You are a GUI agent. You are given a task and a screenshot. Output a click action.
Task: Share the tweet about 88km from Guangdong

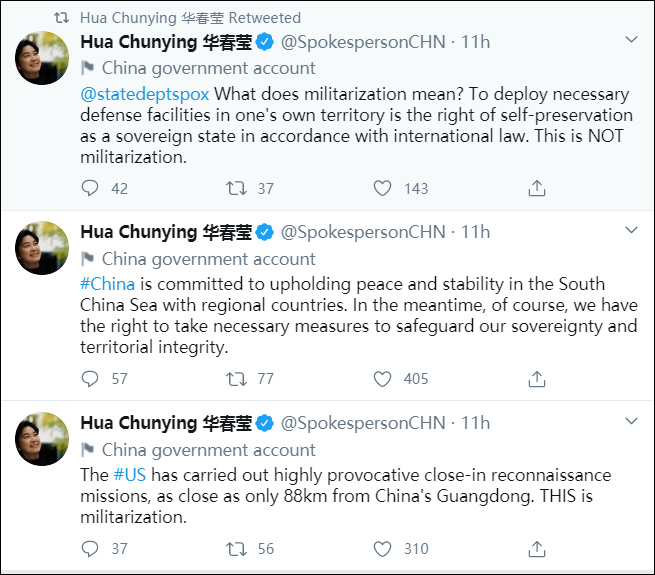click(536, 548)
